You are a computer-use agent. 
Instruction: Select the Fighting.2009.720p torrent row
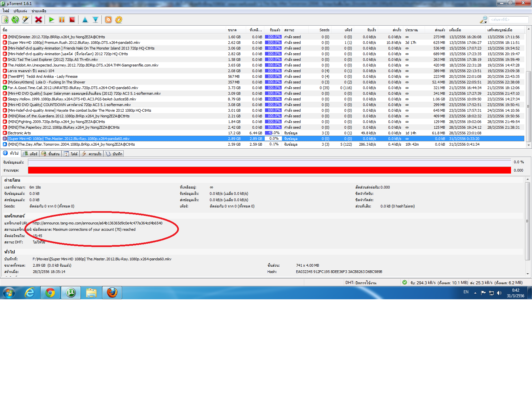tap(263, 122)
